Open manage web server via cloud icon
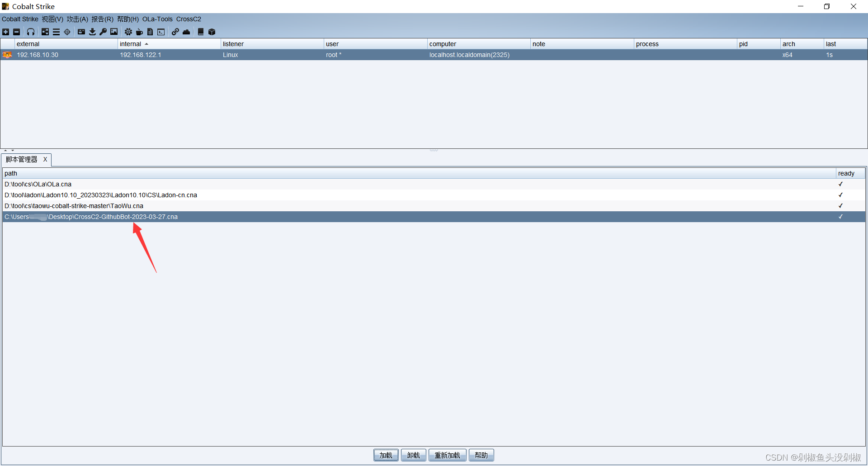 186,32
